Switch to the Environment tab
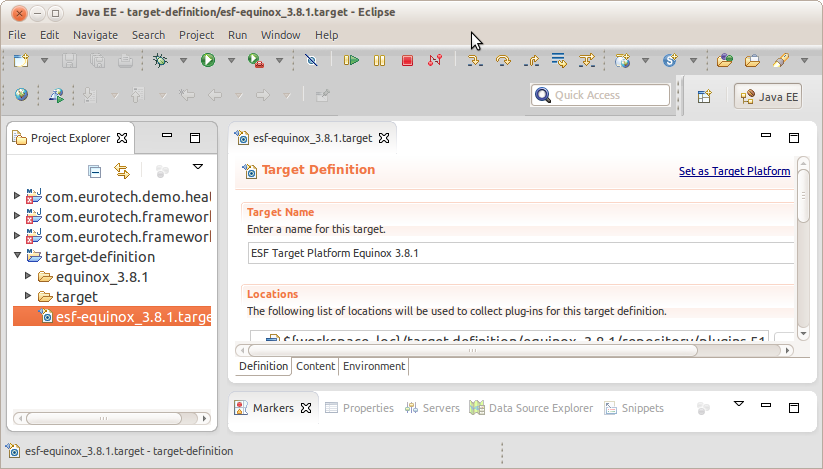 [x=374, y=366]
